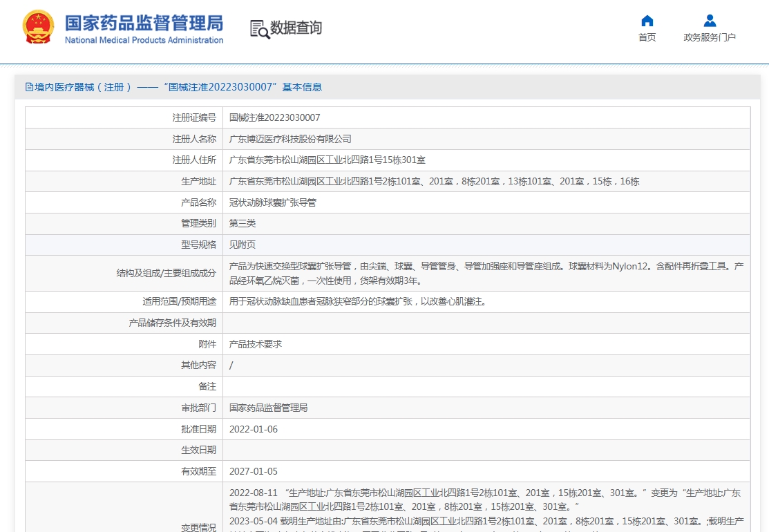Click the expiry date 2027-01-05
The width and height of the screenshot is (769, 532).
tap(254, 471)
